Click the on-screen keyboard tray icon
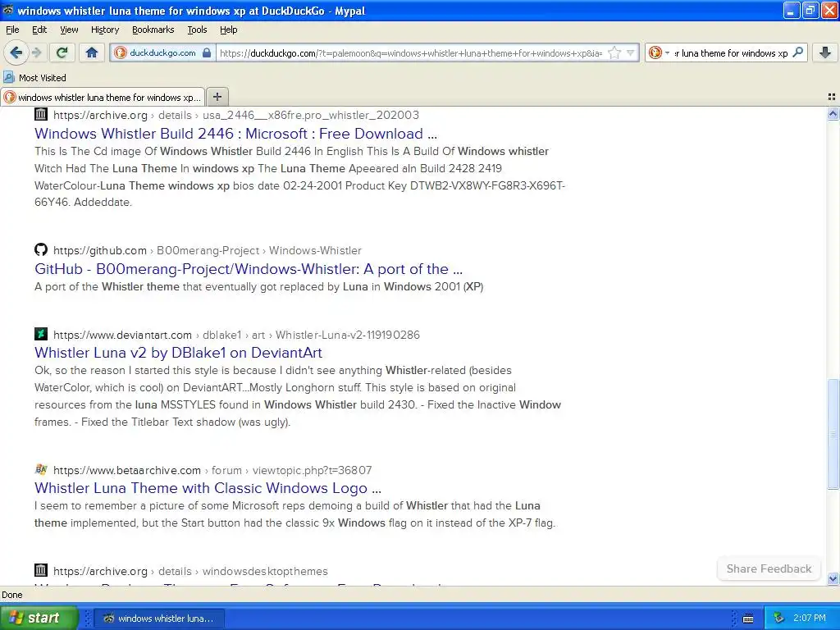This screenshot has width=840, height=630. click(748, 619)
